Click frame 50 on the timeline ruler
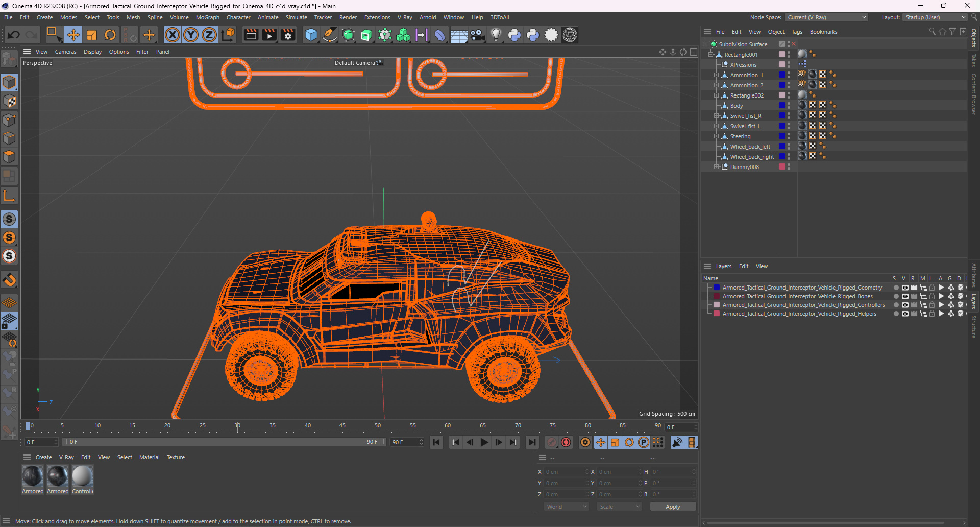 click(378, 425)
